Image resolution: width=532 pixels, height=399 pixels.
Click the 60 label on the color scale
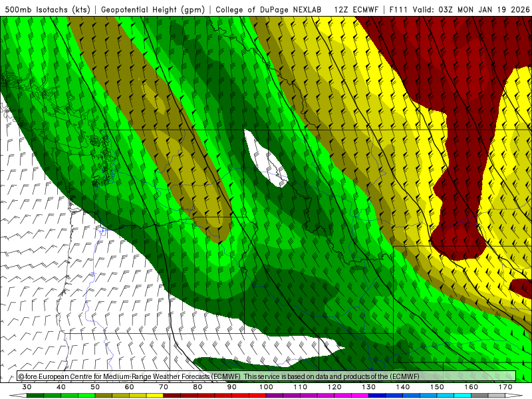(x=129, y=387)
